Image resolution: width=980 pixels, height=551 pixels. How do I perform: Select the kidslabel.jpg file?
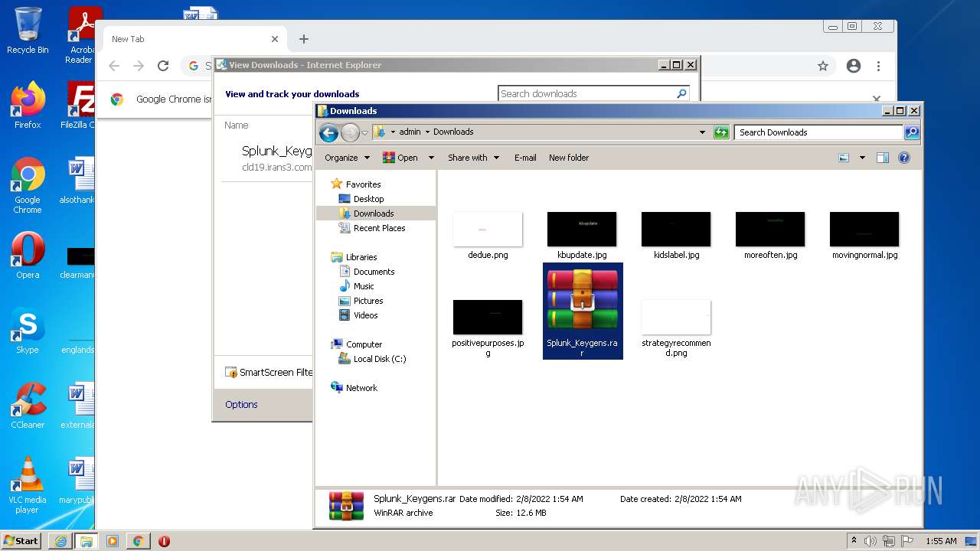[676, 236]
